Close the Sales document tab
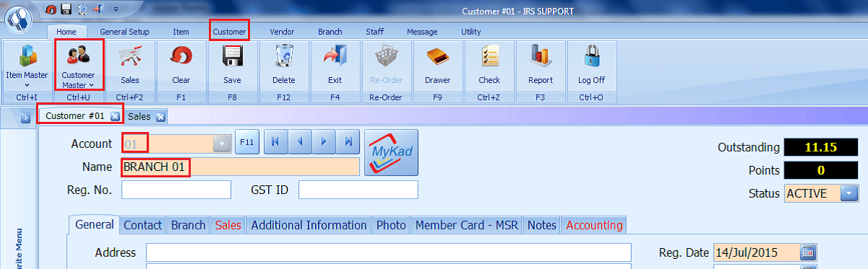Screen dimensions: 868x269 160,116
